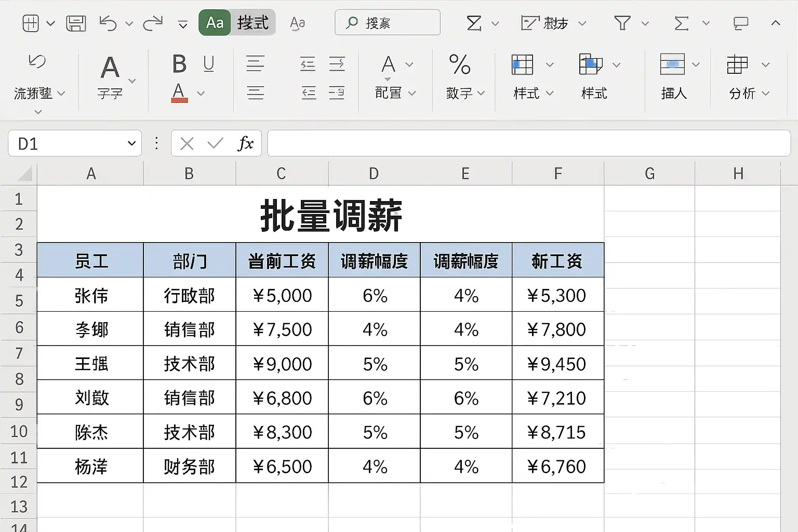Click the increase indent right-arrow icon
Viewport: 798px width, 532px height.
[337, 64]
